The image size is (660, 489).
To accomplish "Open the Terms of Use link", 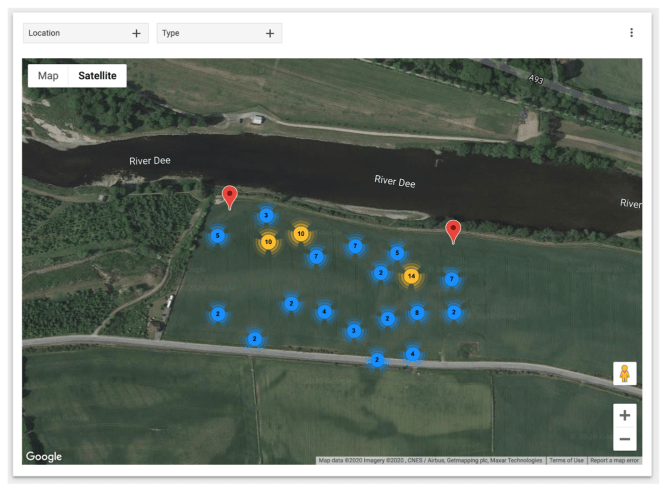I will (x=566, y=460).
